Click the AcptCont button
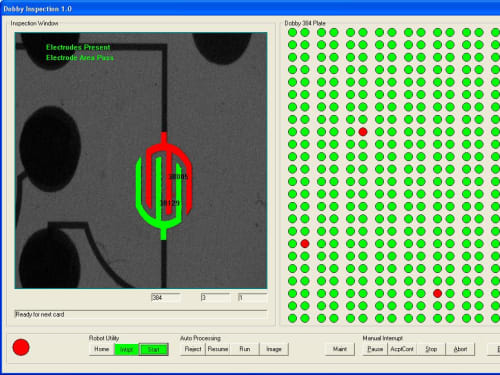 point(402,349)
